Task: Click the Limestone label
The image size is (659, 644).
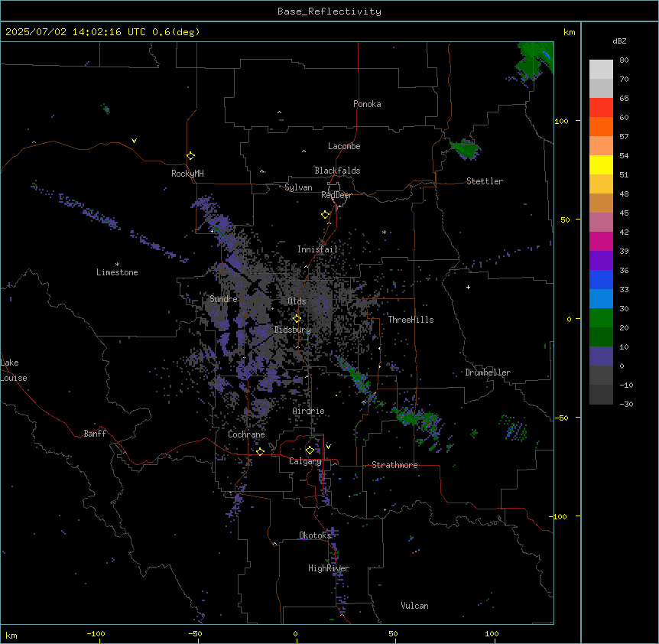Action: coord(117,272)
